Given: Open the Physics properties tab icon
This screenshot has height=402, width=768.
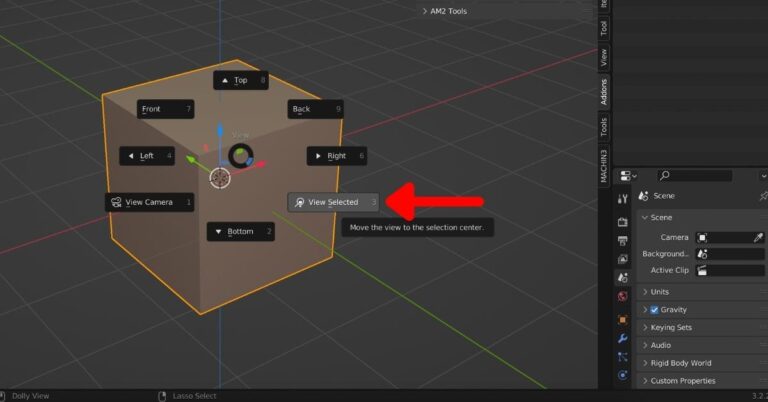Looking at the screenshot, I should pos(622,376).
